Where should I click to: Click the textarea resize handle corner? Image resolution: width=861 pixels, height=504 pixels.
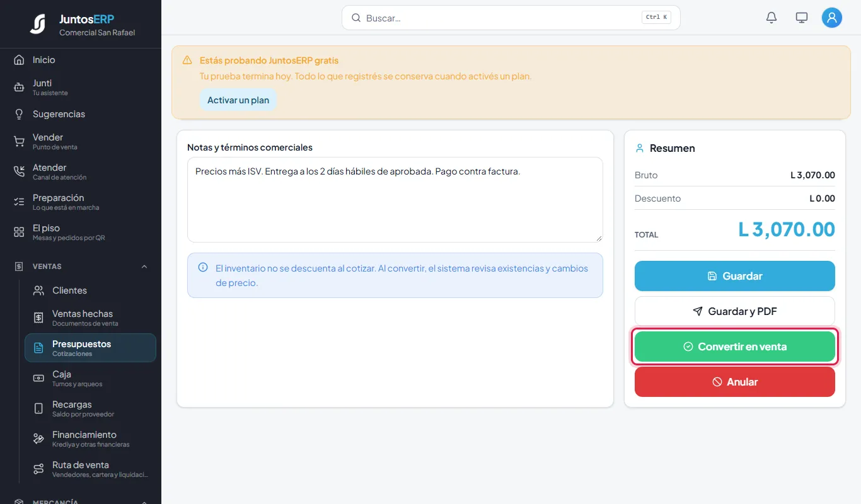(x=599, y=238)
